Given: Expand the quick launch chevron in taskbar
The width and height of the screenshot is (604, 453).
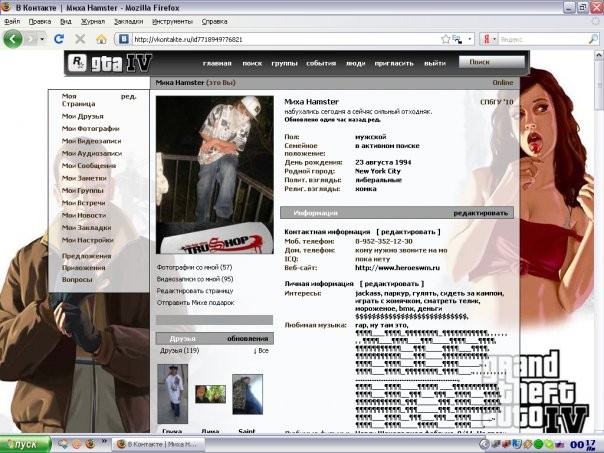Looking at the screenshot, I should pyautogui.click(x=104, y=441).
